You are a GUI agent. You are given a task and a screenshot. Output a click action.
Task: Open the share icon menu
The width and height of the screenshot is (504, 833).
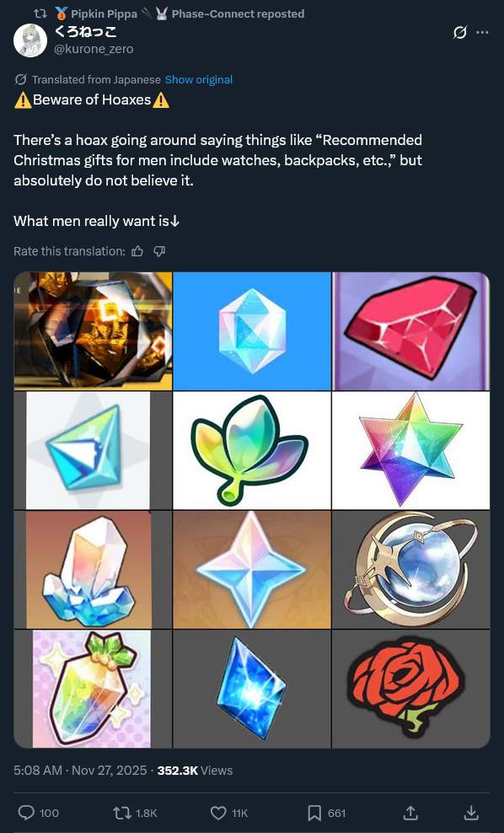click(x=410, y=813)
